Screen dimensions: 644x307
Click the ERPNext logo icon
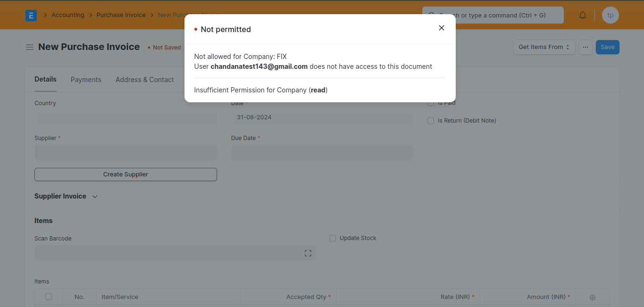tap(31, 15)
